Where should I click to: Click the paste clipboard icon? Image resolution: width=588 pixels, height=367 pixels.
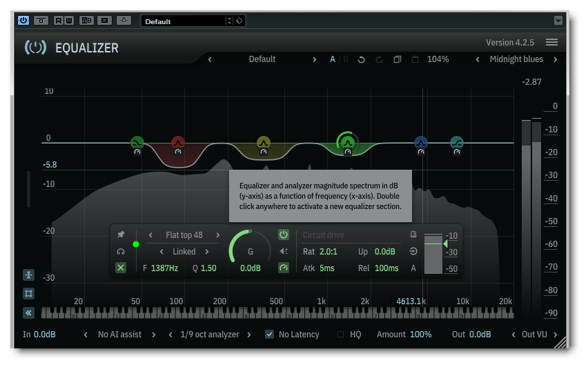415,59
